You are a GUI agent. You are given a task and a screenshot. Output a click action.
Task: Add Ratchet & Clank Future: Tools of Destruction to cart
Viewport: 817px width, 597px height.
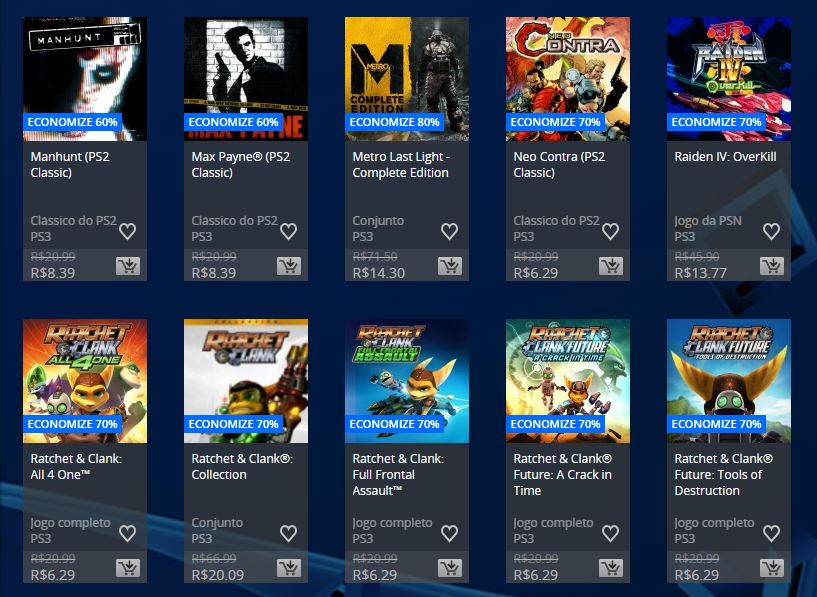tap(772, 568)
